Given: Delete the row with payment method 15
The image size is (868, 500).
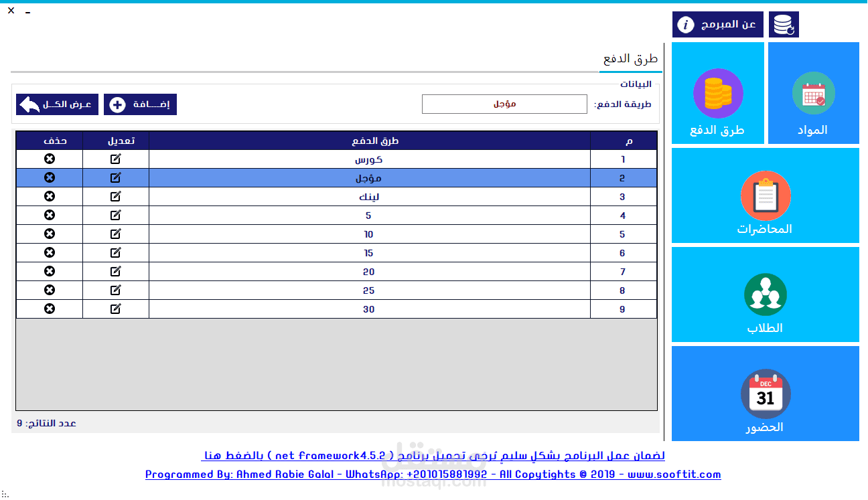Looking at the screenshot, I should pyautogui.click(x=50, y=253).
